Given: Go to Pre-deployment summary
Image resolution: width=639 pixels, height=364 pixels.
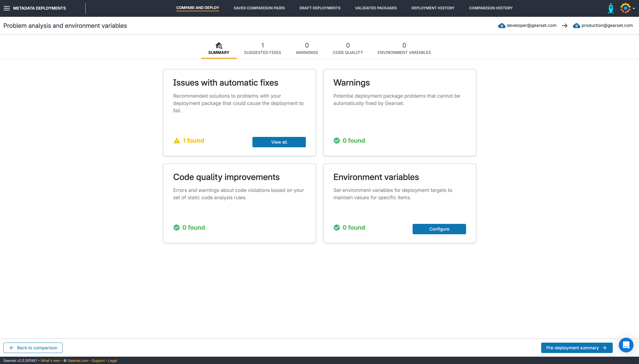Looking at the screenshot, I should click(576, 347).
